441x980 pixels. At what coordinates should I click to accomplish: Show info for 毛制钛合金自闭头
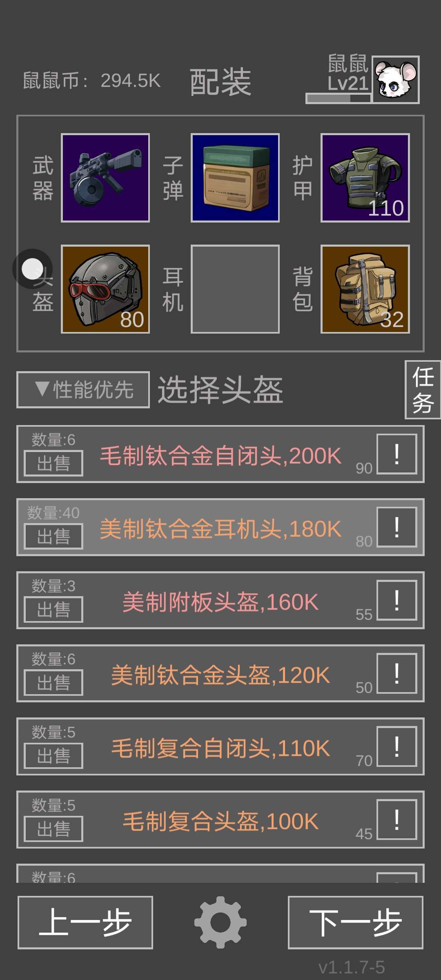pyautogui.click(x=396, y=454)
